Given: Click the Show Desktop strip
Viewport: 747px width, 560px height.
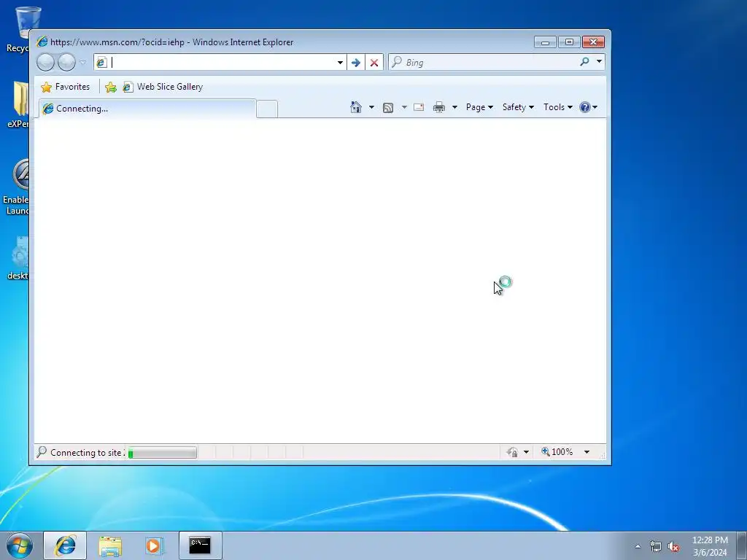Looking at the screenshot, I should tap(742, 545).
